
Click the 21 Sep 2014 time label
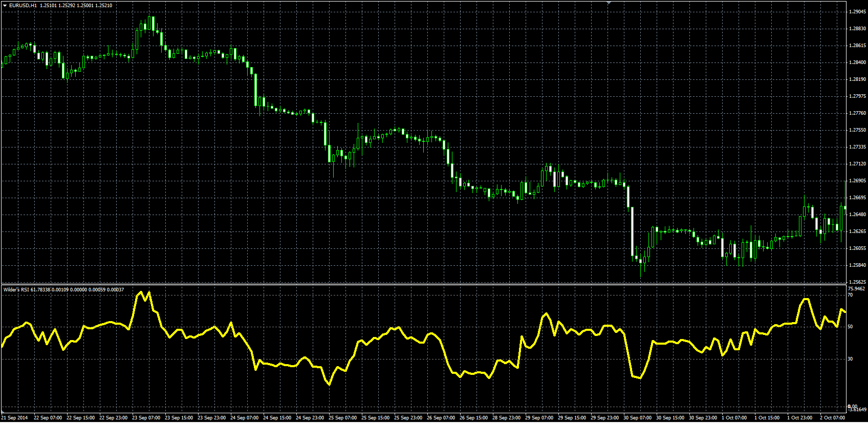coord(15,418)
